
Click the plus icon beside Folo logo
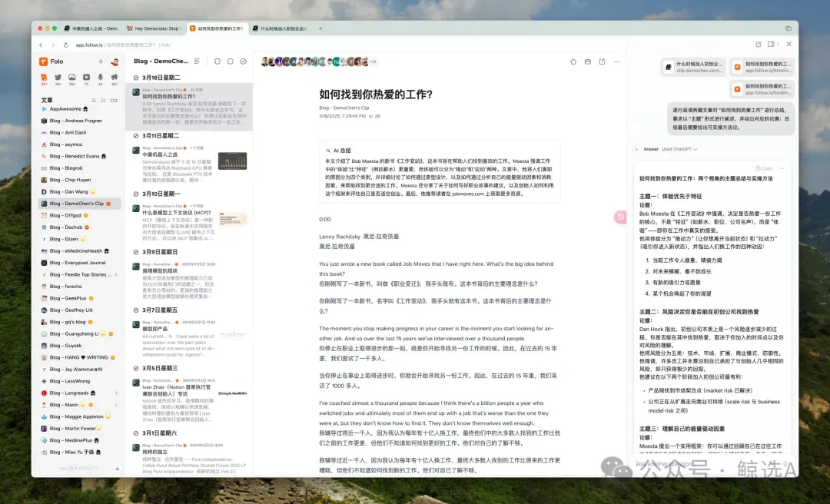click(101, 61)
